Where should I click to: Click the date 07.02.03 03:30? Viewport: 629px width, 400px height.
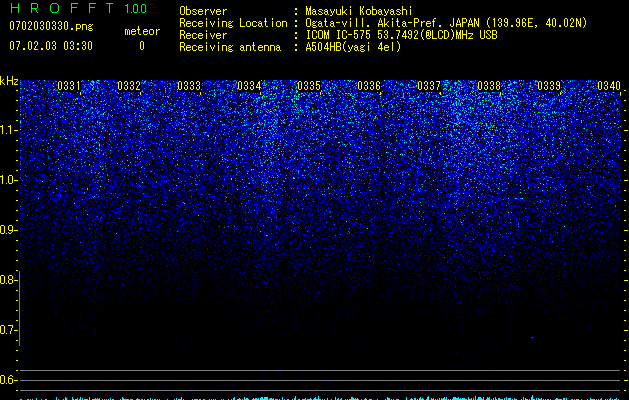tap(51, 46)
